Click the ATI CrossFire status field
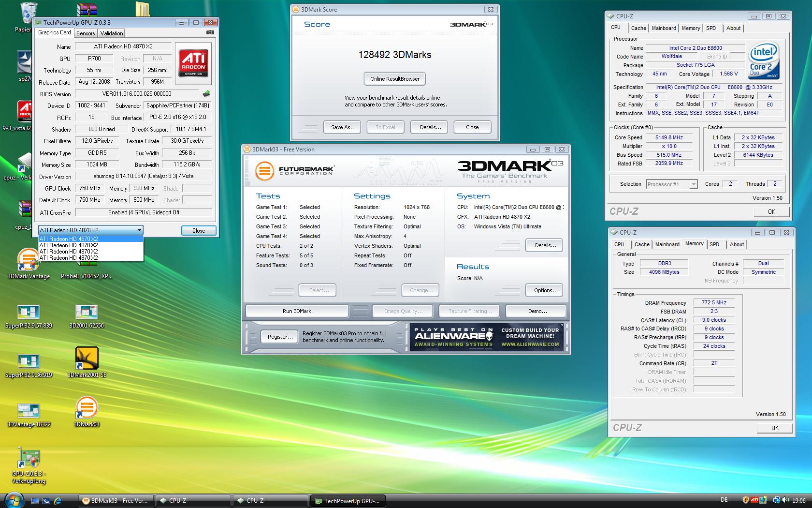This screenshot has height=508, width=812. tap(144, 212)
